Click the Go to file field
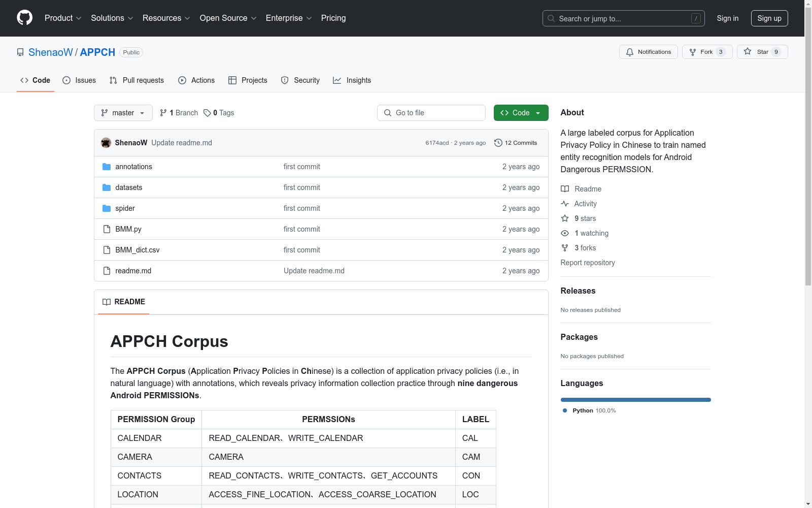This screenshot has width=812, height=508. [431, 113]
